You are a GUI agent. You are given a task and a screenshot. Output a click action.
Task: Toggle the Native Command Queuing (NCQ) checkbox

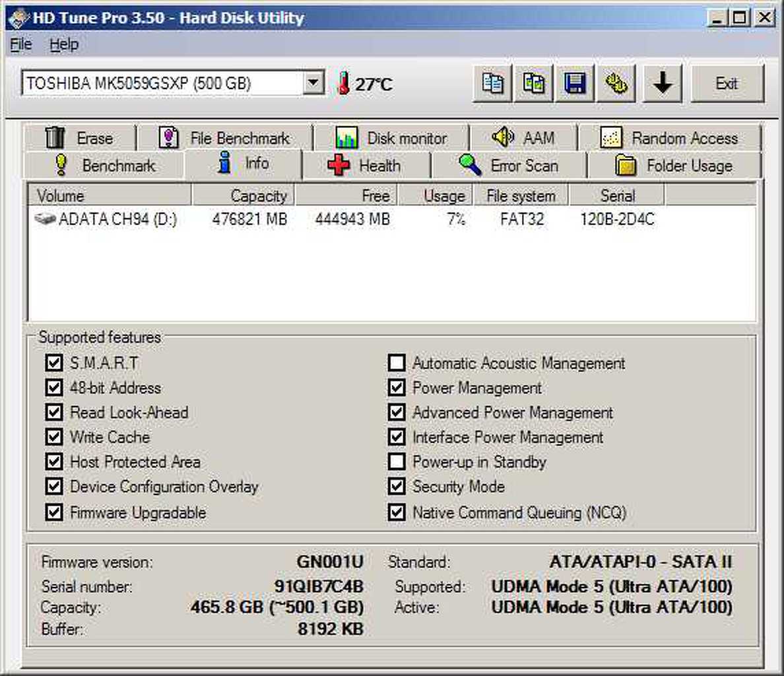[x=397, y=512]
